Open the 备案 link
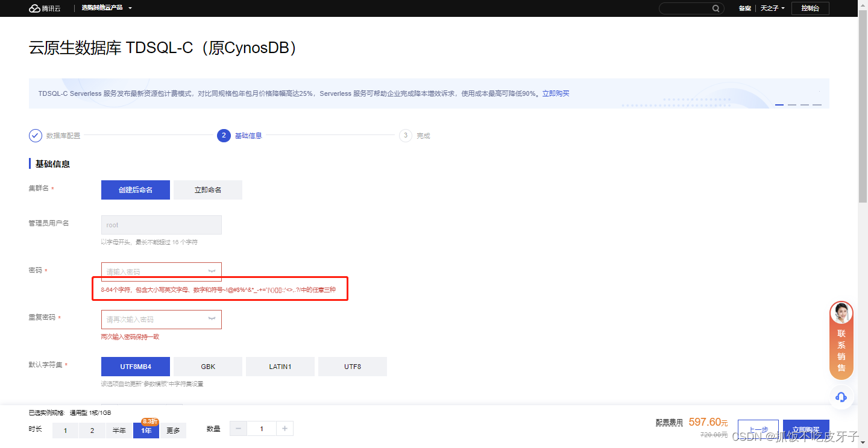This screenshot has width=868, height=448. [x=744, y=8]
